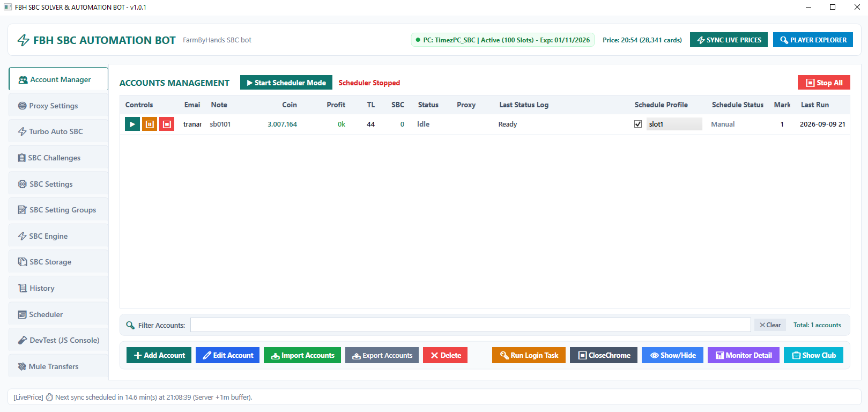868x412 pixels.
Task: Click the Export Accounts button
Action: click(x=382, y=355)
